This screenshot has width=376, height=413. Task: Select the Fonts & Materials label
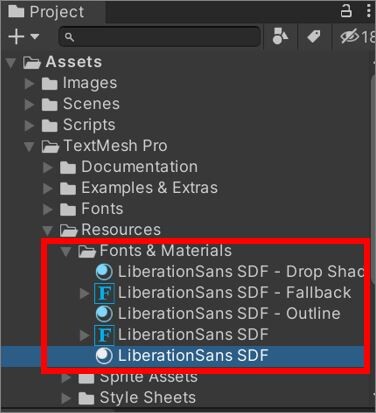coord(166,251)
